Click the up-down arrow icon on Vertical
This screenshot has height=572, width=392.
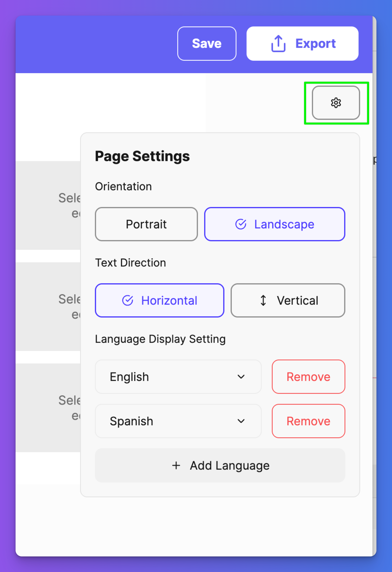(263, 301)
